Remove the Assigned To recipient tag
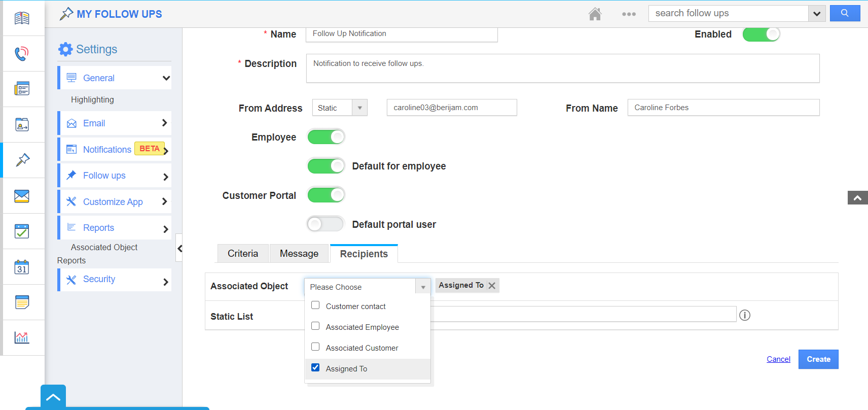The height and width of the screenshot is (410, 868). (x=492, y=286)
